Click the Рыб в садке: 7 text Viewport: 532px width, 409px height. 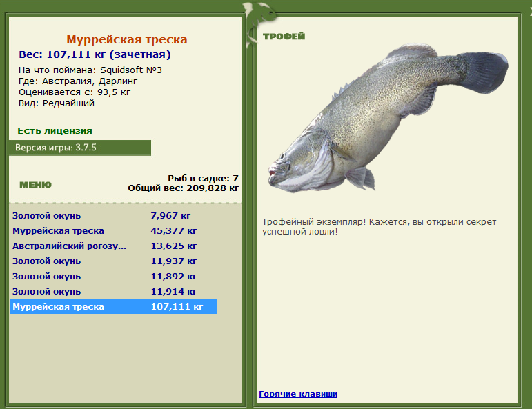[203, 179]
